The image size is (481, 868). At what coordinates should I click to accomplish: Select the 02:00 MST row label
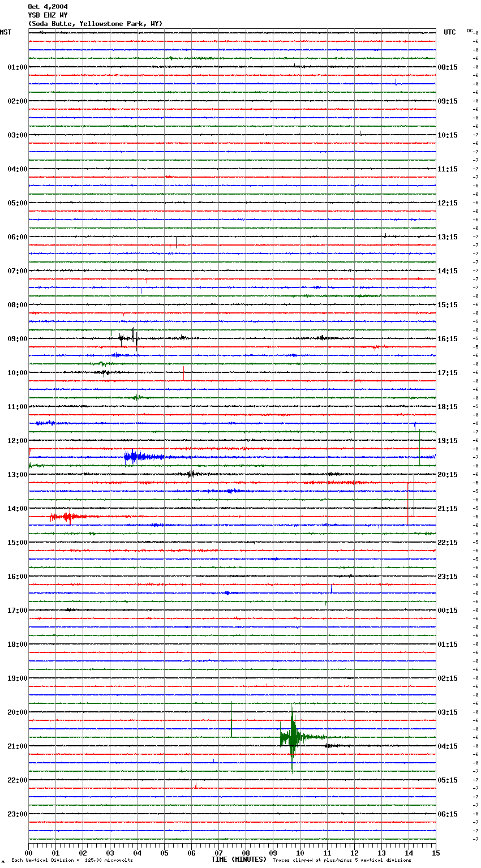coord(17,101)
